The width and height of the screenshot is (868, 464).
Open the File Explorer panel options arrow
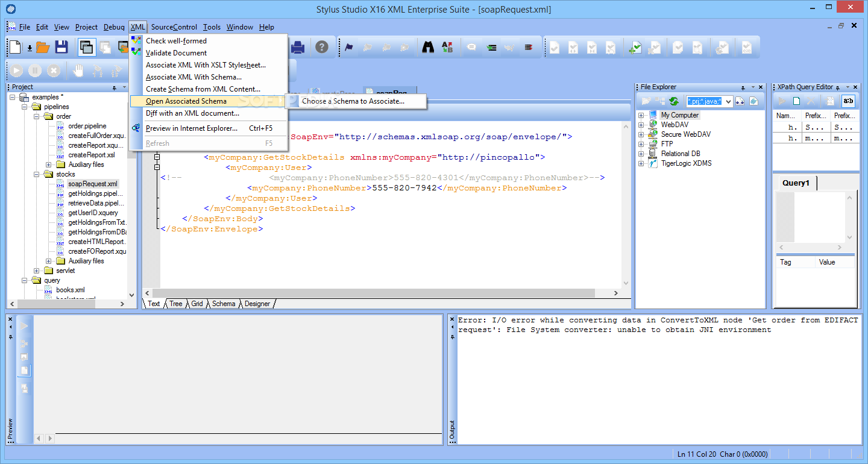point(752,87)
